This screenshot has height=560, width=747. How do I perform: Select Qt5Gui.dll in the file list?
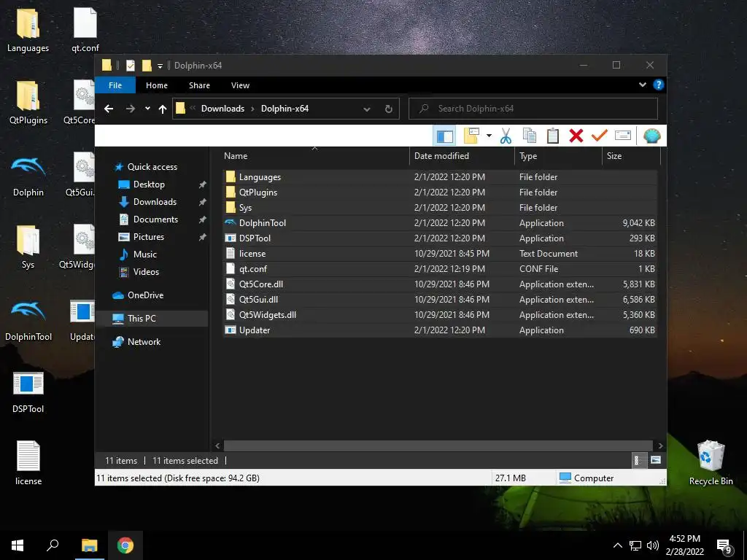coord(440,299)
